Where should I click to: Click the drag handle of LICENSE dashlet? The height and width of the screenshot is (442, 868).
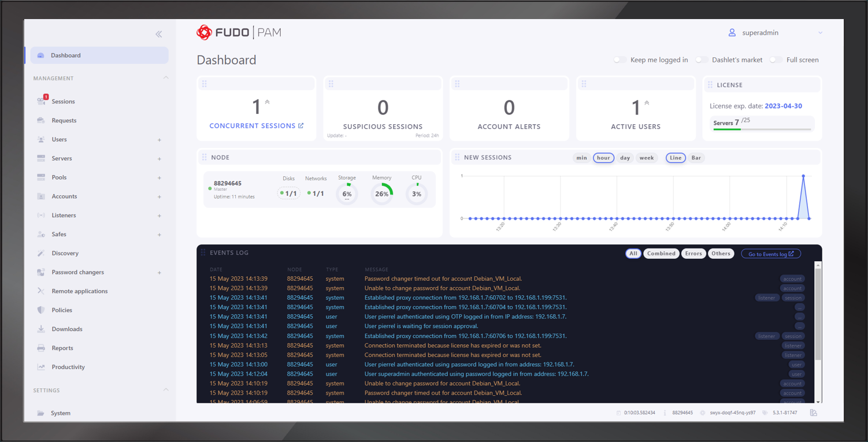[710, 84]
